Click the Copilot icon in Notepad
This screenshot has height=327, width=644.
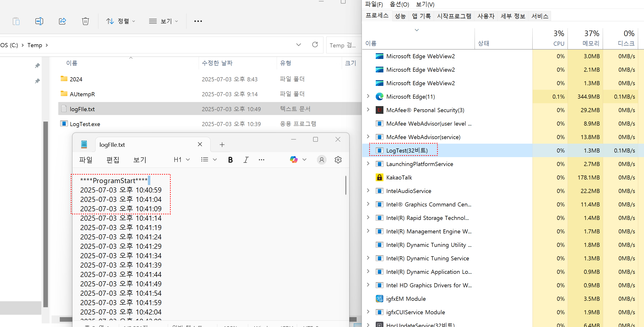click(294, 159)
